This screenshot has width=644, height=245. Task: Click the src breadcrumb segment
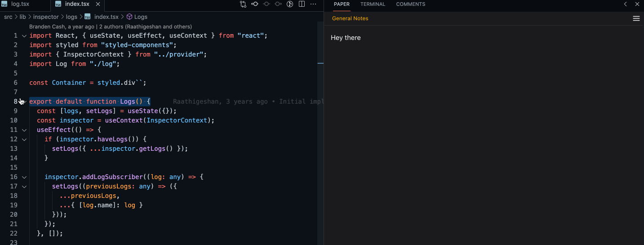click(8, 17)
